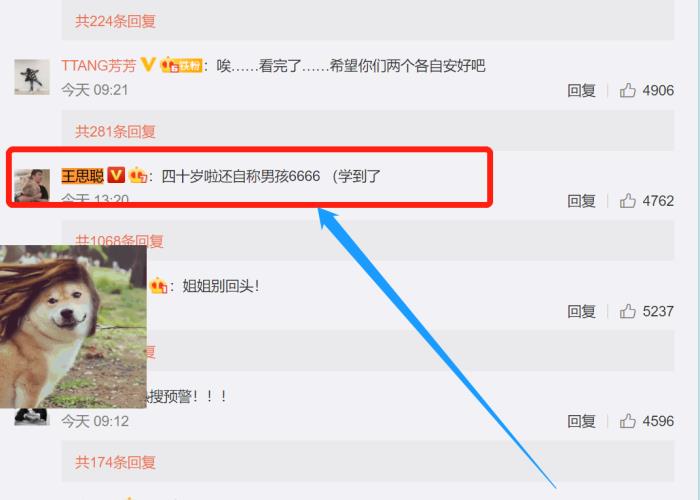Screen dimensions: 700x500
Task: Open the 王思聪 avatar picture
Action: coord(32,185)
